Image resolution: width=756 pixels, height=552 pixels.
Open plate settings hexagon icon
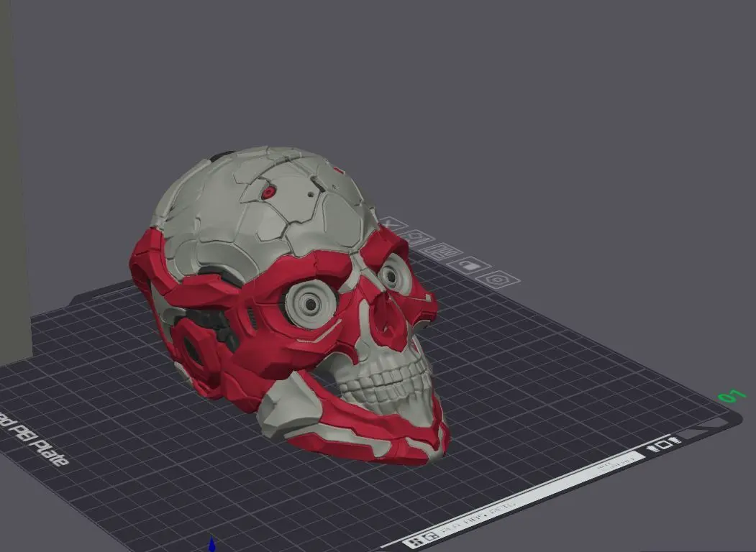point(497,280)
